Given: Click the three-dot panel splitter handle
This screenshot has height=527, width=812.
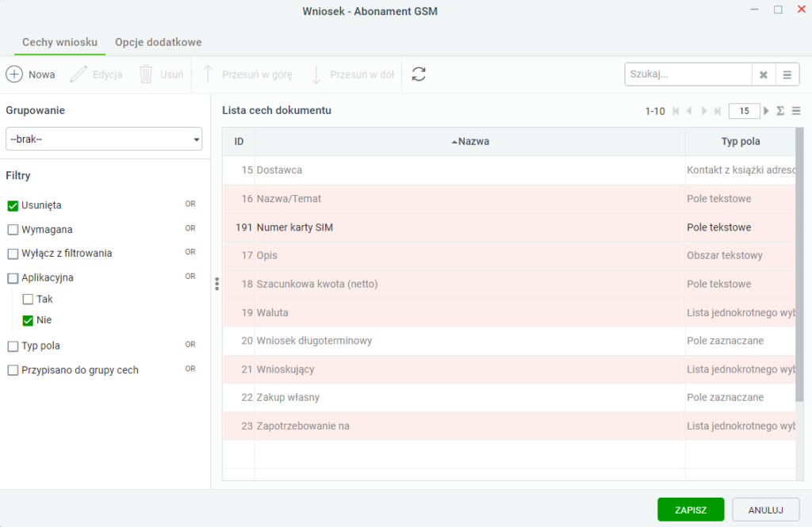Looking at the screenshot, I should 217,284.
